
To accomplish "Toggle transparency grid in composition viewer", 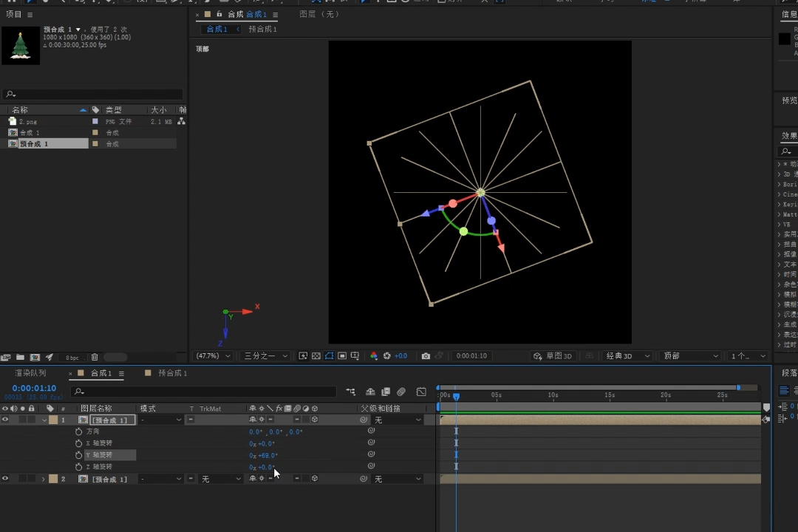I will 316,356.
